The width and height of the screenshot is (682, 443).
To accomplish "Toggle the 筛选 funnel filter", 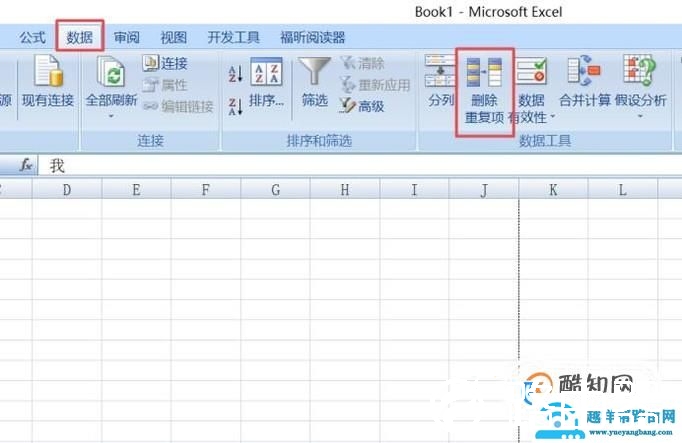I will pos(314,83).
